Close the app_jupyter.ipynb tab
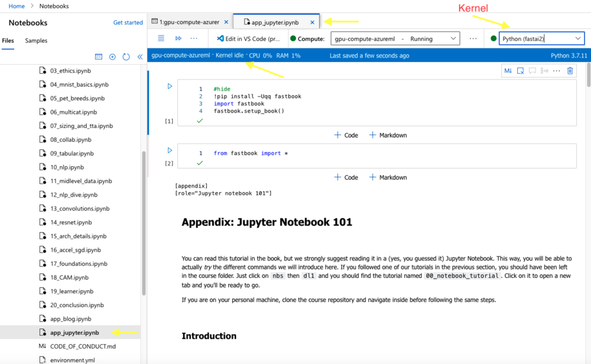 point(312,22)
